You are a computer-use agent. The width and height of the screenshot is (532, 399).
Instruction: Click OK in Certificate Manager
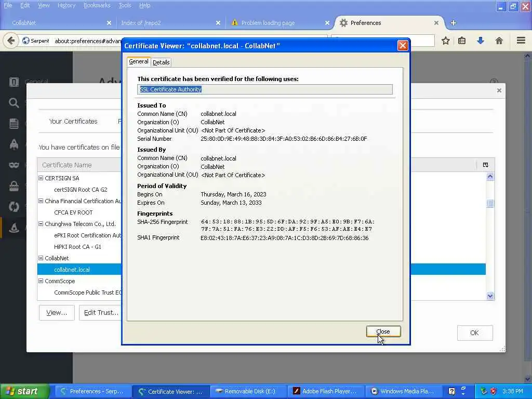coord(475,333)
